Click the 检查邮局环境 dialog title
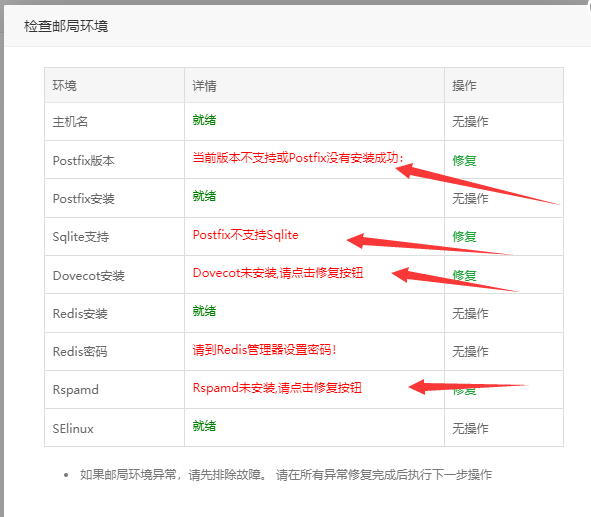591x517 pixels. [66, 26]
